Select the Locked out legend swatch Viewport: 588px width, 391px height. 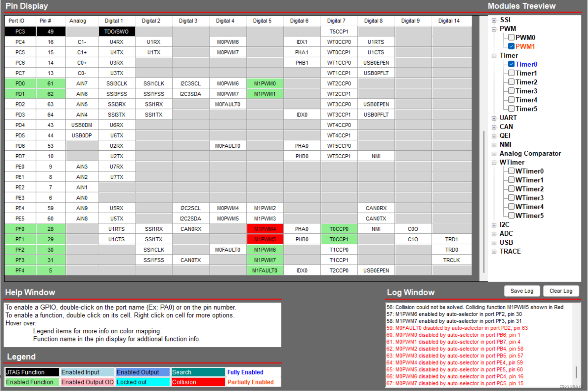coord(143,382)
